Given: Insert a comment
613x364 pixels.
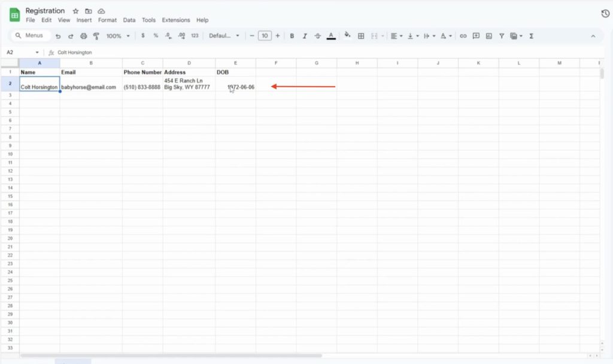Looking at the screenshot, I should coord(476,36).
